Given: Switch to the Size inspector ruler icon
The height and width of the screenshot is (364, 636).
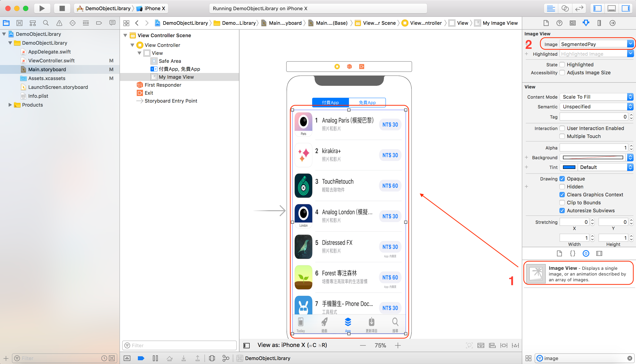Looking at the screenshot, I should (599, 23).
